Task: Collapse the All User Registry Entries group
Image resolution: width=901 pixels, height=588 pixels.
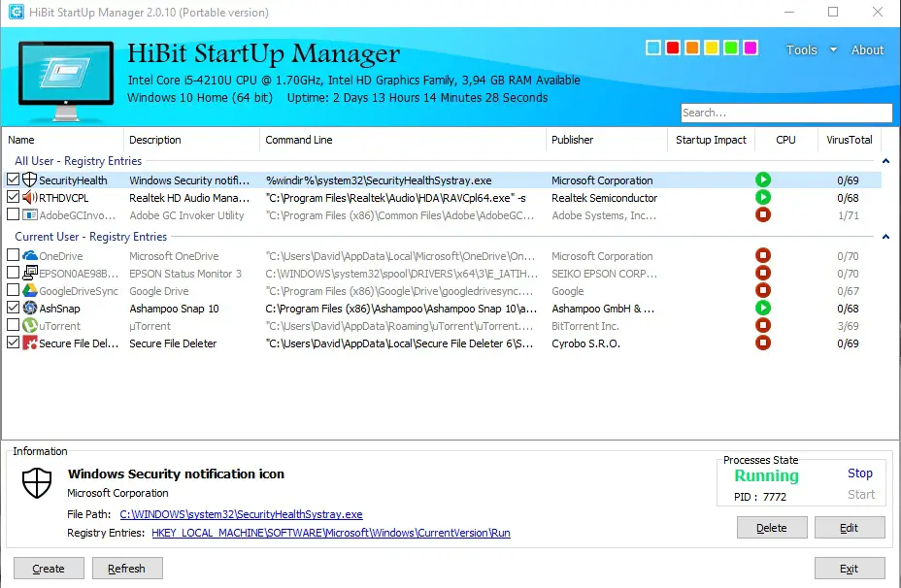Action: 885,161
